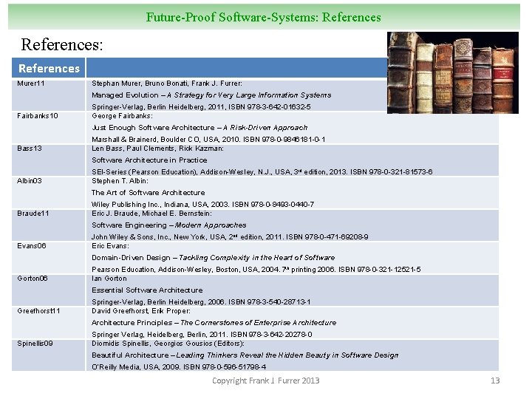Click the 'Managed Evolution' title line
The height and width of the screenshot is (399, 532).
(x=211, y=95)
